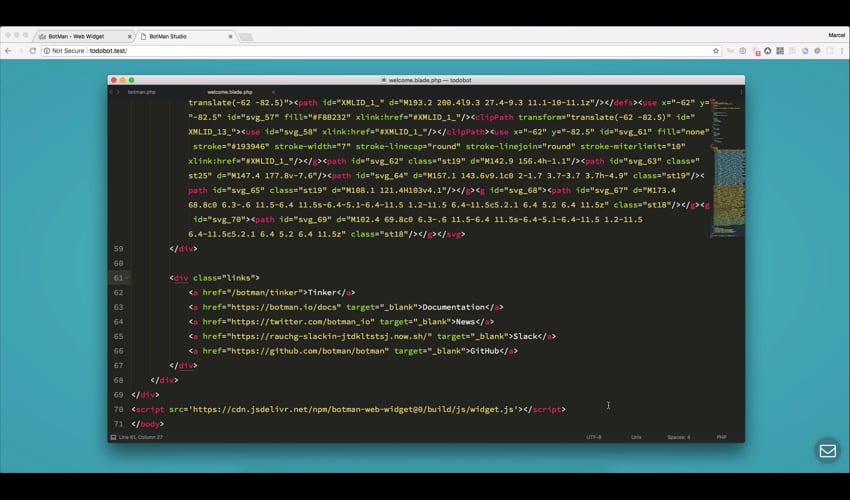This screenshot has height=500, width=850.
Task: Open a new browser tab
Action: point(246,37)
